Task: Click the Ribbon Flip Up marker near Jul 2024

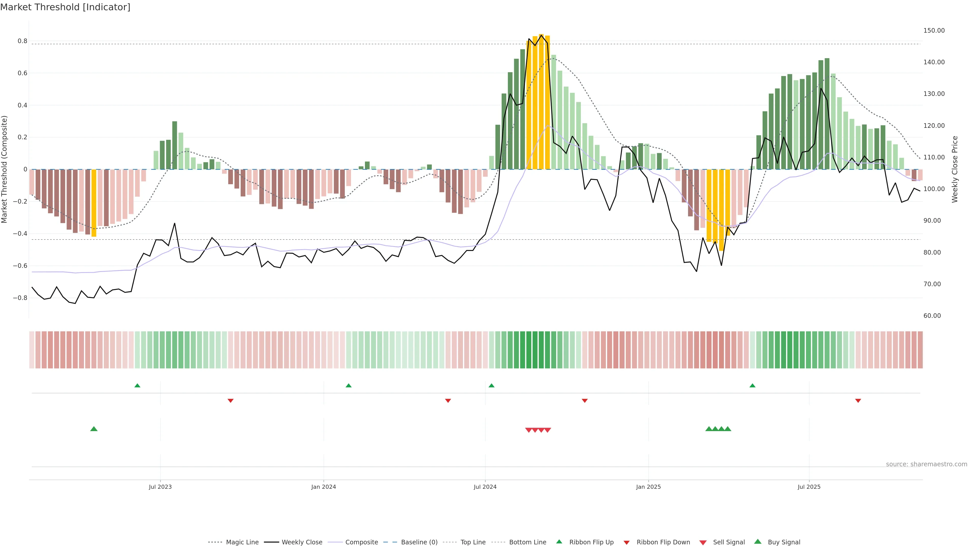Action: [491, 386]
